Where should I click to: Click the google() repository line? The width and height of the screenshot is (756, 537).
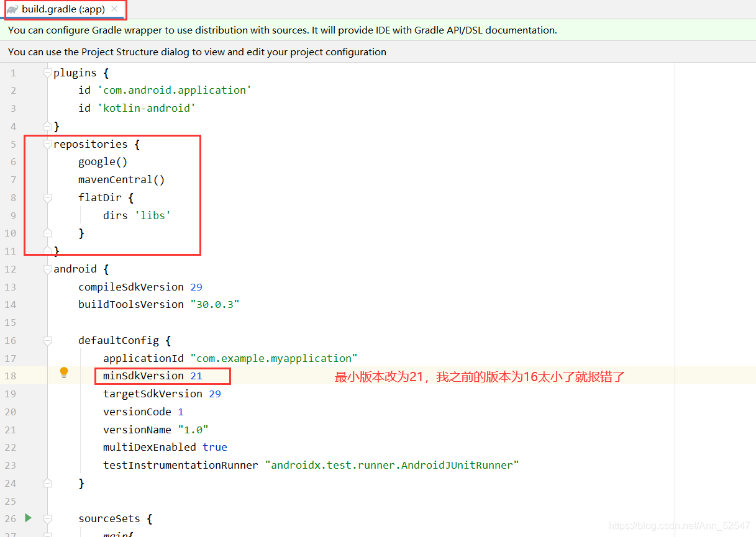[102, 161]
